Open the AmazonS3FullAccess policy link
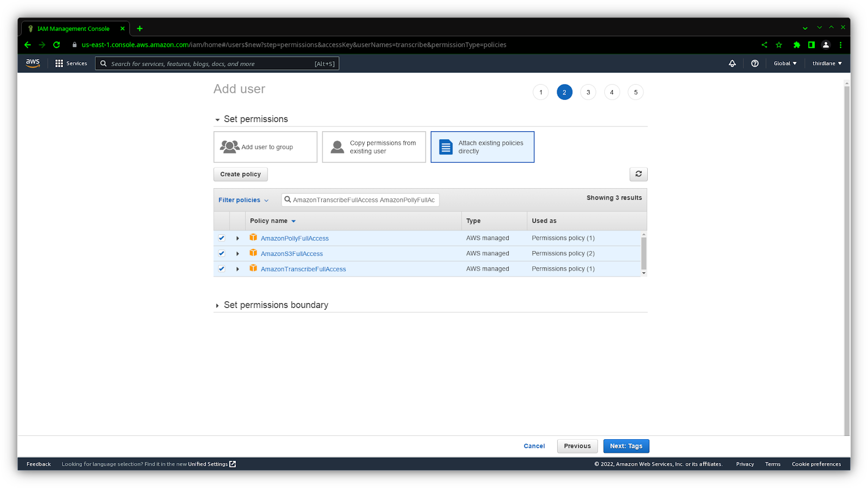The height and width of the screenshot is (488, 868). coord(292,254)
